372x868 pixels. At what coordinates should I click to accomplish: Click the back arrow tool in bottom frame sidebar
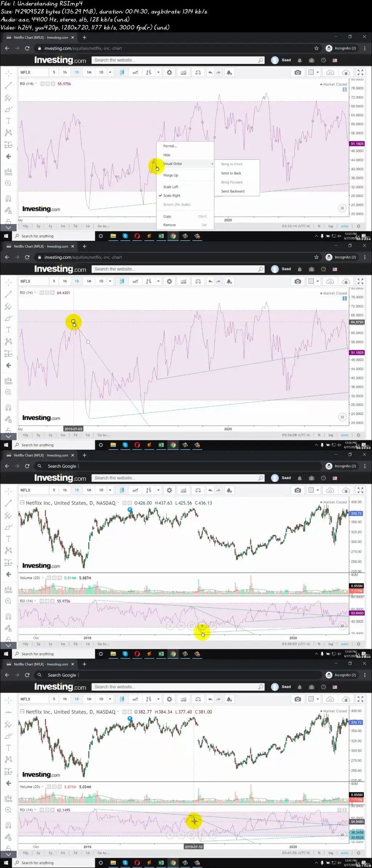pos(8,783)
